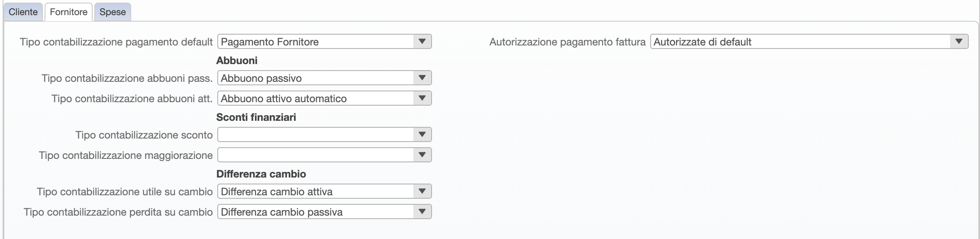The height and width of the screenshot is (239, 980).
Task: Click the 'Differenza cambio attiva' selected value
Action: point(277,192)
